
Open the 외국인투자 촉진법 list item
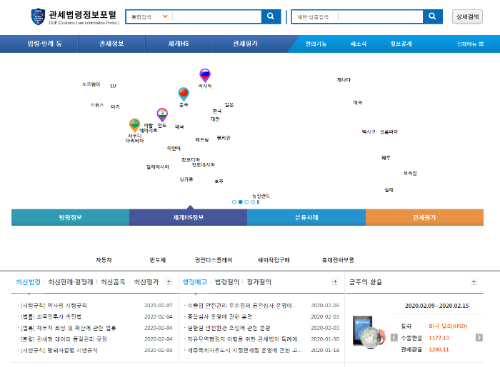tap(51, 316)
